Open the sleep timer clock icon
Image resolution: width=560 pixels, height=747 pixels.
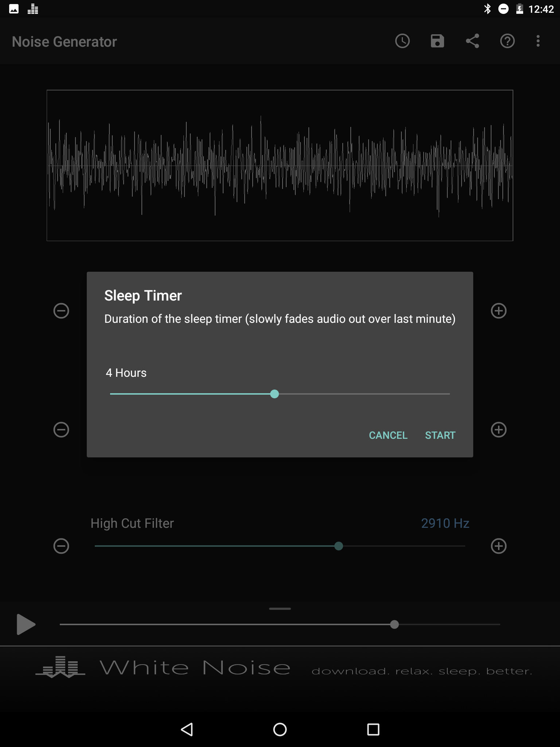[x=402, y=41]
